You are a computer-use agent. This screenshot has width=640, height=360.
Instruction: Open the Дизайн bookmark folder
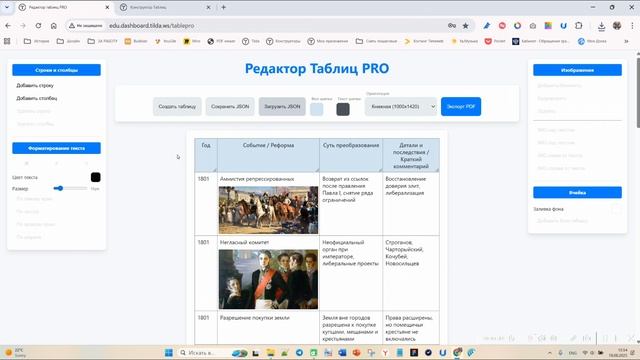pyautogui.click(x=68, y=41)
